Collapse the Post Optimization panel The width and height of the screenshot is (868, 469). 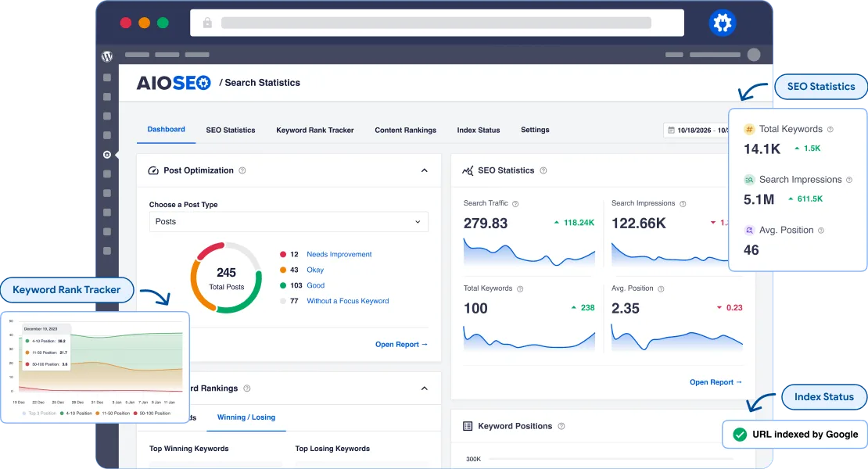[425, 170]
